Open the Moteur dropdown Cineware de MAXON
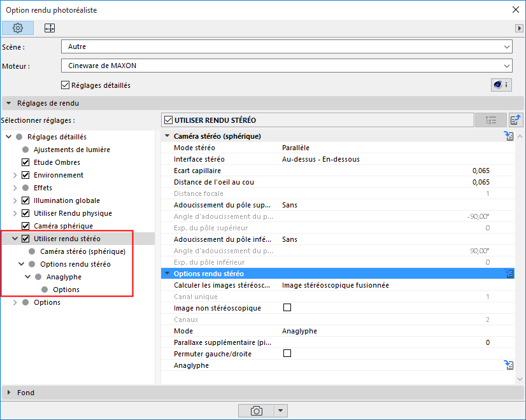 tap(287, 66)
